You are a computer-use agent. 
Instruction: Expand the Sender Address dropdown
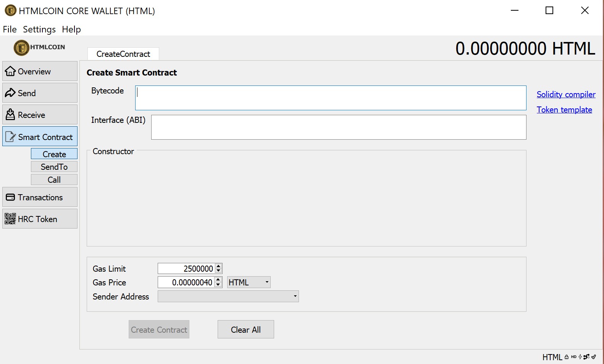(228, 296)
